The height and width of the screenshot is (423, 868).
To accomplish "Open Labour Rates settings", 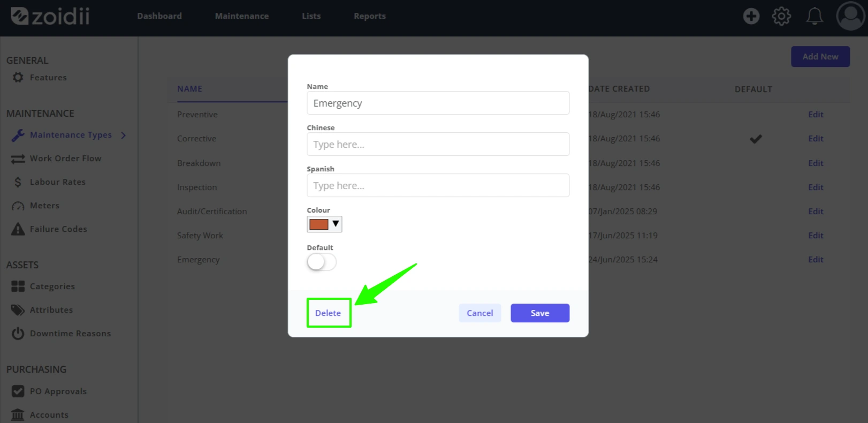I will [58, 182].
